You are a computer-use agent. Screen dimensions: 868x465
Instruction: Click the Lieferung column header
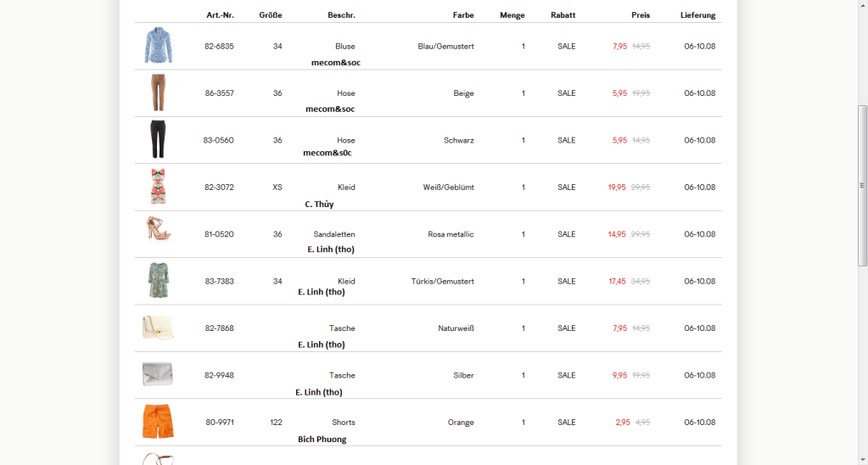click(697, 15)
